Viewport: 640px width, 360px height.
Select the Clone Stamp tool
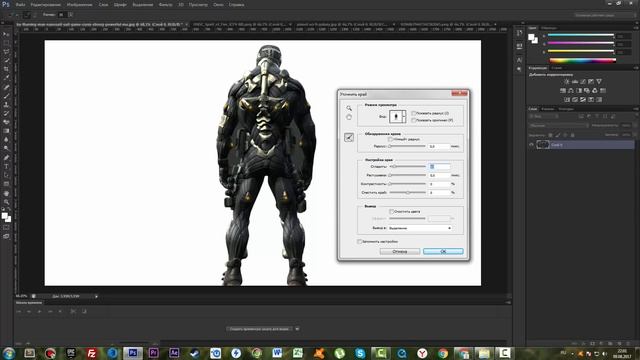[6, 104]
